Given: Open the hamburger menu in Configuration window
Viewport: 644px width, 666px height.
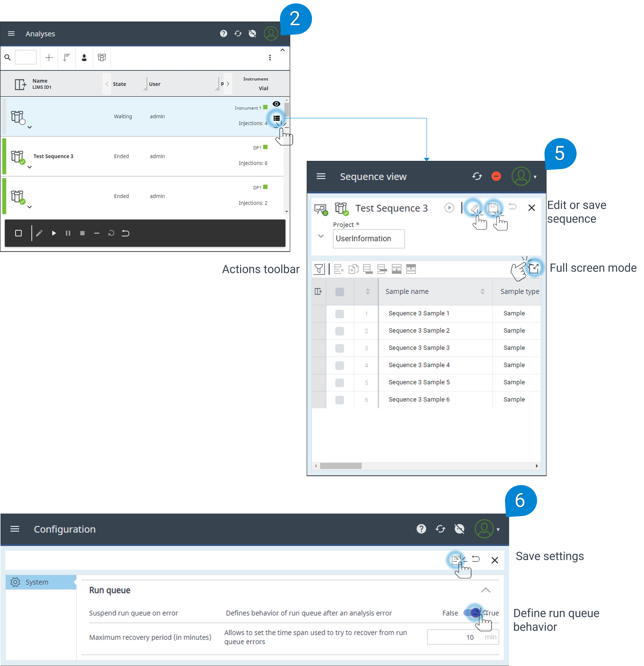Looking at the screenshot, I should (x=15, y=529).
